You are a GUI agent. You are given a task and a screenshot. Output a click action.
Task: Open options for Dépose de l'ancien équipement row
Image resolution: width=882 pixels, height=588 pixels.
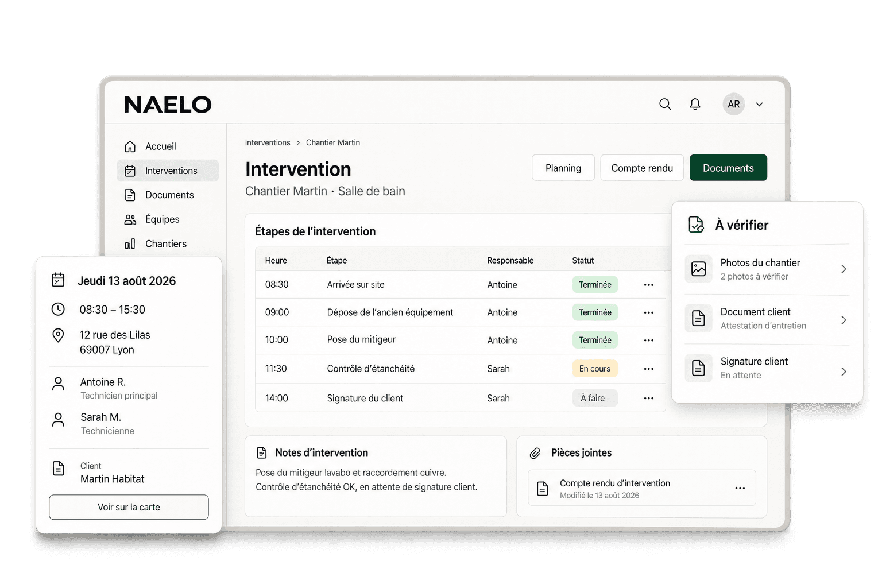649,312
